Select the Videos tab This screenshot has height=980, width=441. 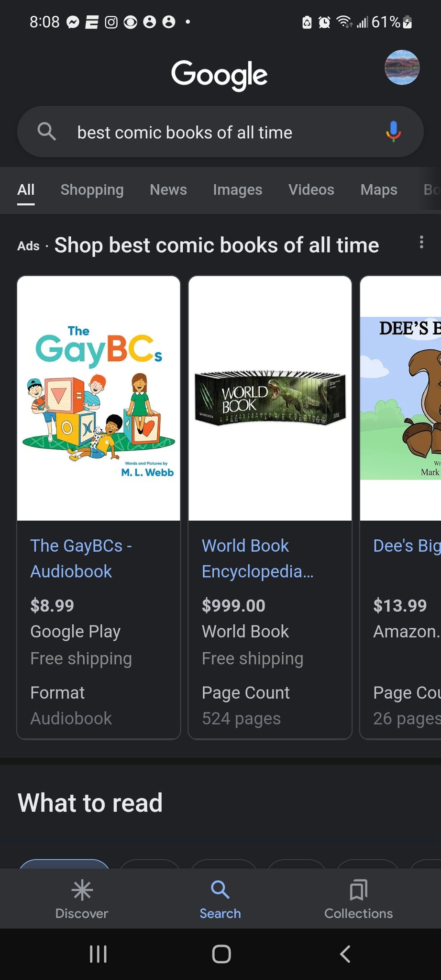(x=311, y=190)
